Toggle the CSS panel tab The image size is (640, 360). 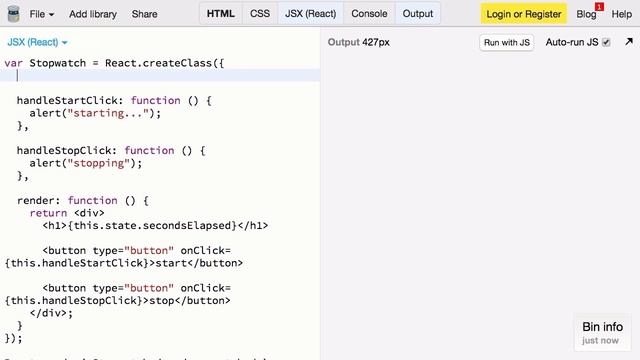coord(260,13)
